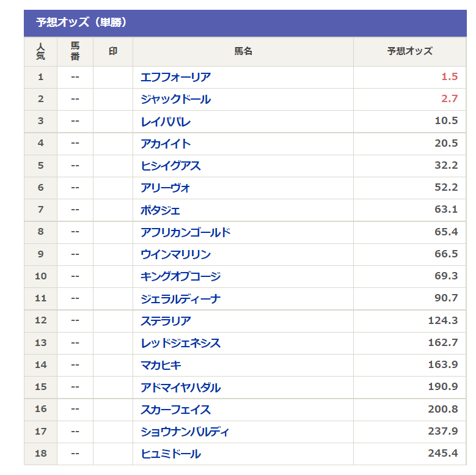Select horse スカーフェイス
The image size is (476, 475).
175,410
